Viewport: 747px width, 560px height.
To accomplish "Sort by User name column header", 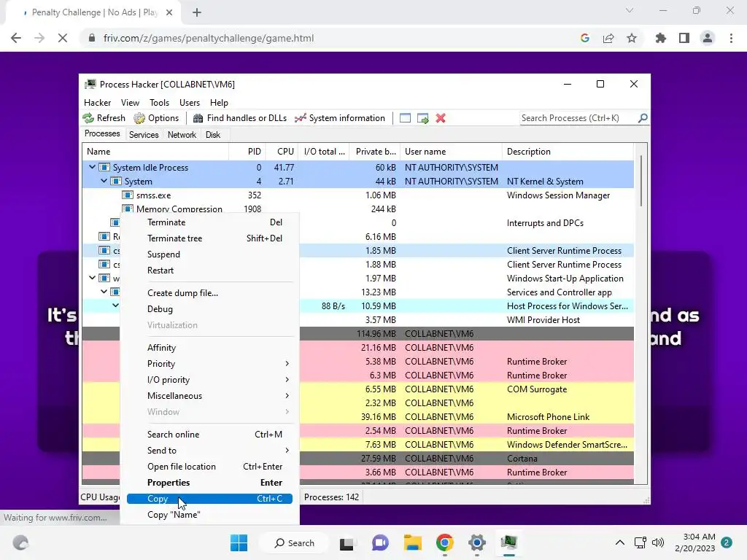I will tap(451, 152).
